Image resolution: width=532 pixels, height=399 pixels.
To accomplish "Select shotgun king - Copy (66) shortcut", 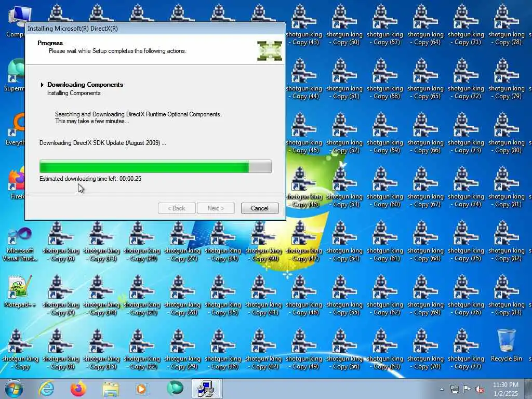I will pyautogui.click(x=425, y=134).
